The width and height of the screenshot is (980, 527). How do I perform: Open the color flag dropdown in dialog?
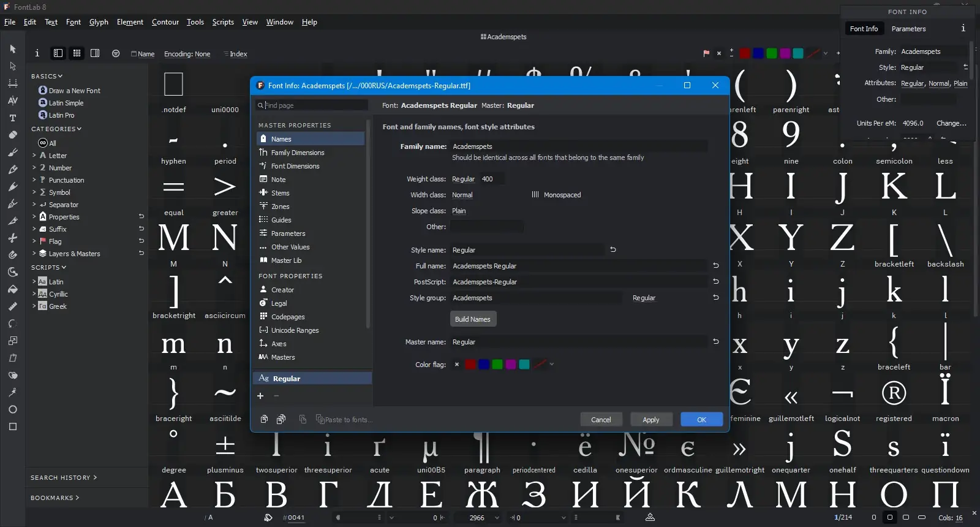click(552, 365)
